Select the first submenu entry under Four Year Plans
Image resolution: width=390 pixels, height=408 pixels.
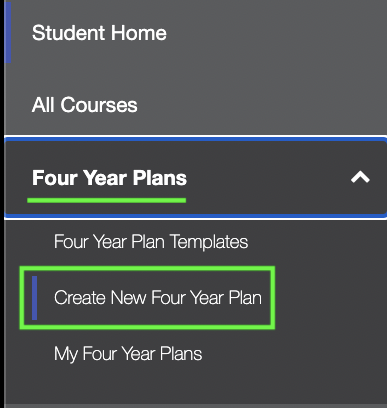tap(151, 241)
